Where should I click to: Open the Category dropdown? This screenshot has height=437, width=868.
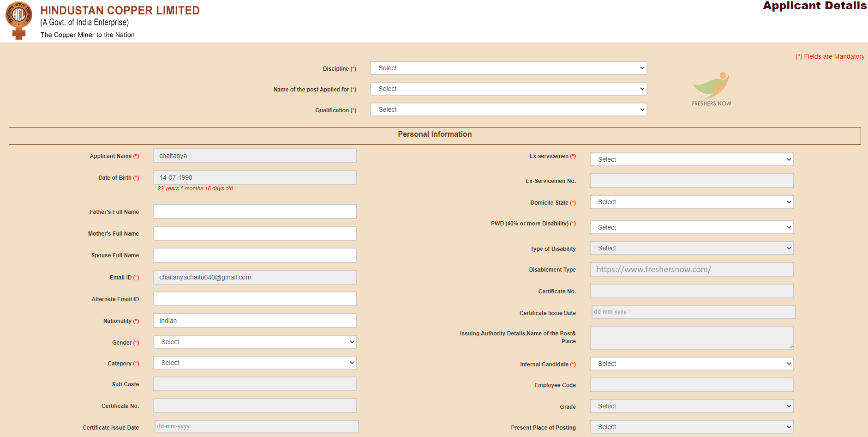(255, 363)
